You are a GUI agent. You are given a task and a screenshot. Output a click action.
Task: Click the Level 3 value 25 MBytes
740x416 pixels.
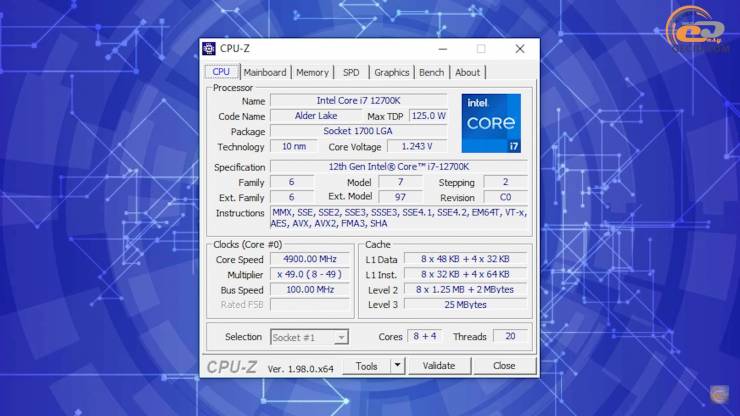pyautogui.click(x=465, y=305)
